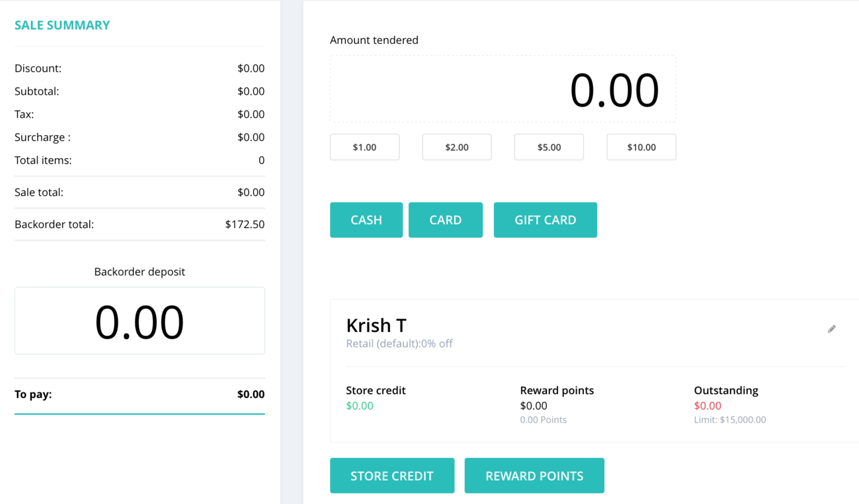Click the customer name Krish T

pyautogui.click(x=376, y=325)
